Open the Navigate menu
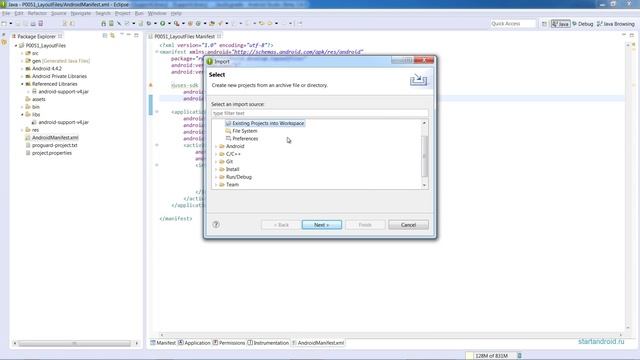Viewport: 640px width, 360px height. (x=81, y=13)
